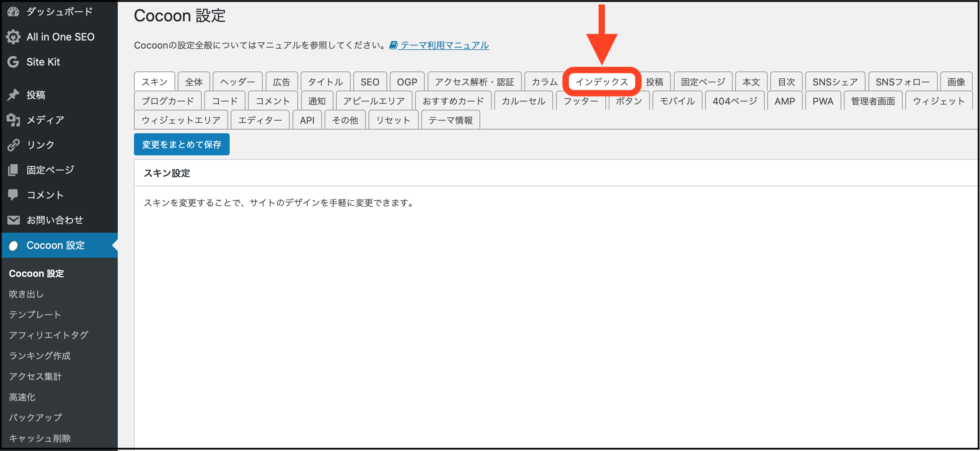
Task: Open the ヘッダー tab
Action: point(237,81)
